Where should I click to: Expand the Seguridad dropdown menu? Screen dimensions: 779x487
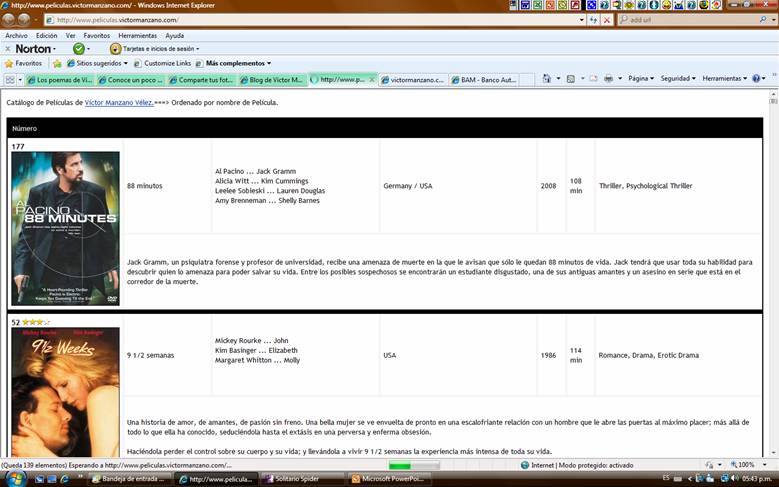point(677,78)
